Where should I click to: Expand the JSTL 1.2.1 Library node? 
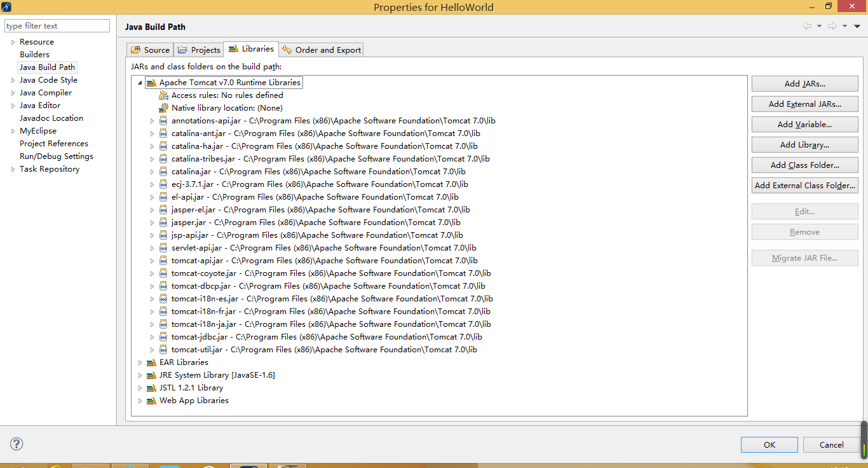140,388
